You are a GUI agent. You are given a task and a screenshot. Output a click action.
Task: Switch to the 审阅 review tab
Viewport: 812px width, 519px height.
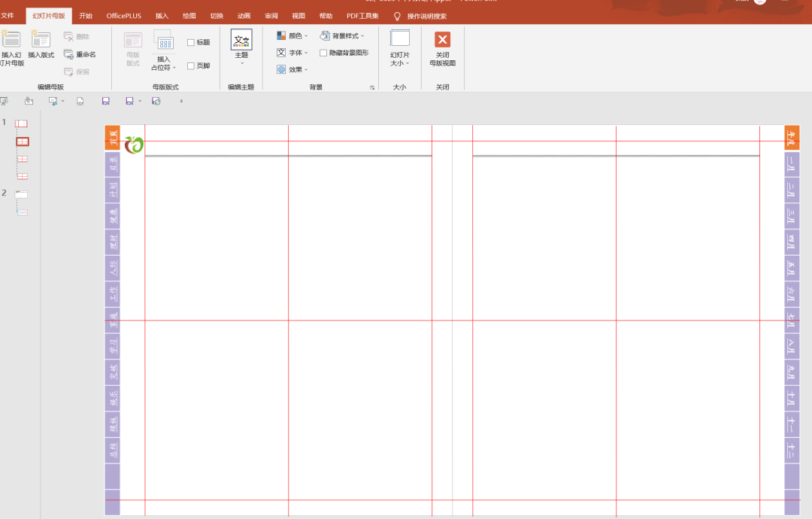[x=271, y=16]
